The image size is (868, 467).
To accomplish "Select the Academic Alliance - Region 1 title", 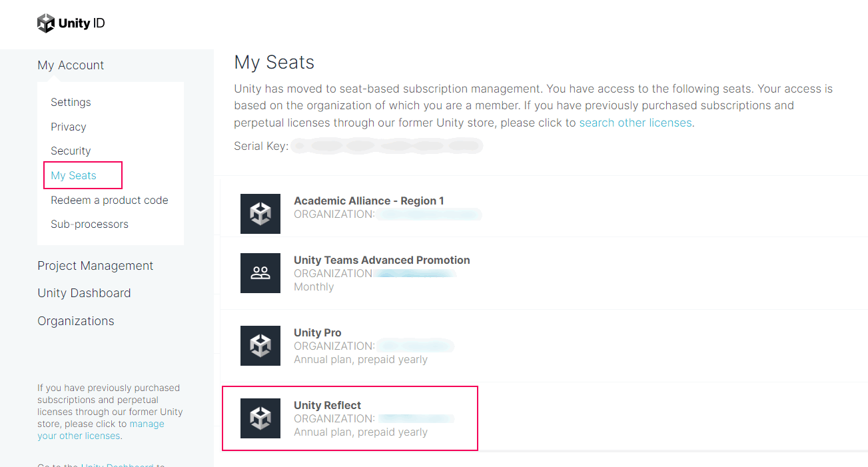I will tap(368, 201).
